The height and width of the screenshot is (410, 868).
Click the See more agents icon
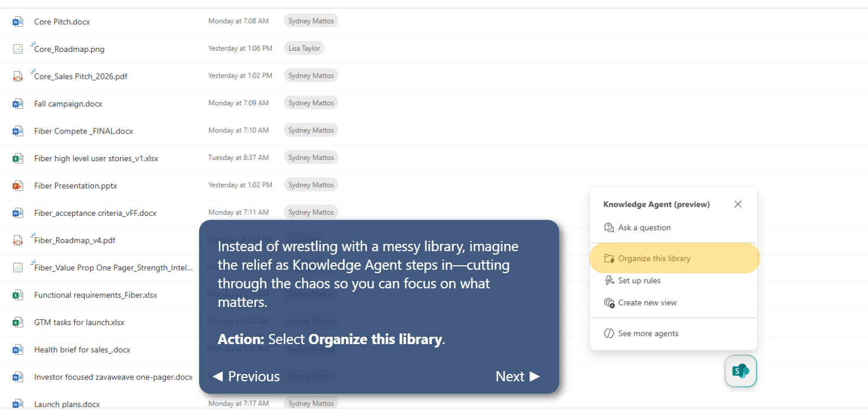609,333
